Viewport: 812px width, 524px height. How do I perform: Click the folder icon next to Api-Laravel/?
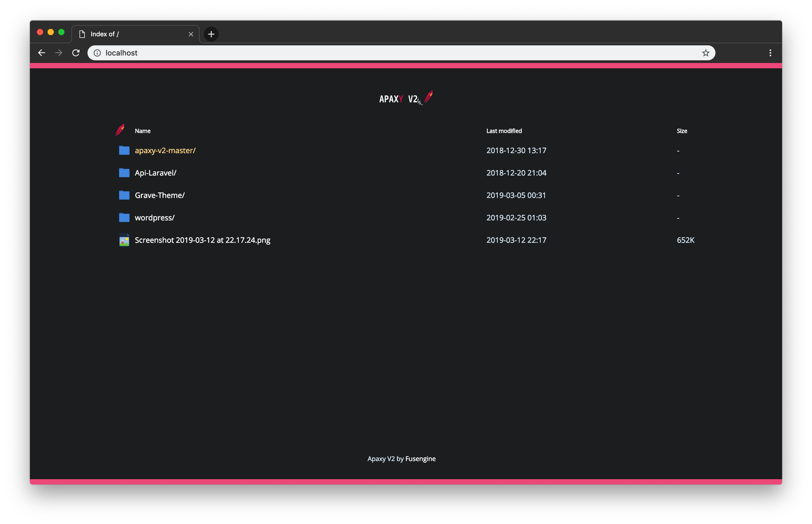tap(124, 173)
